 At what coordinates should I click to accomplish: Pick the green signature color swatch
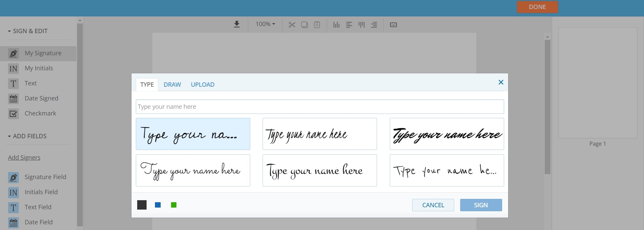click(174, 205)
